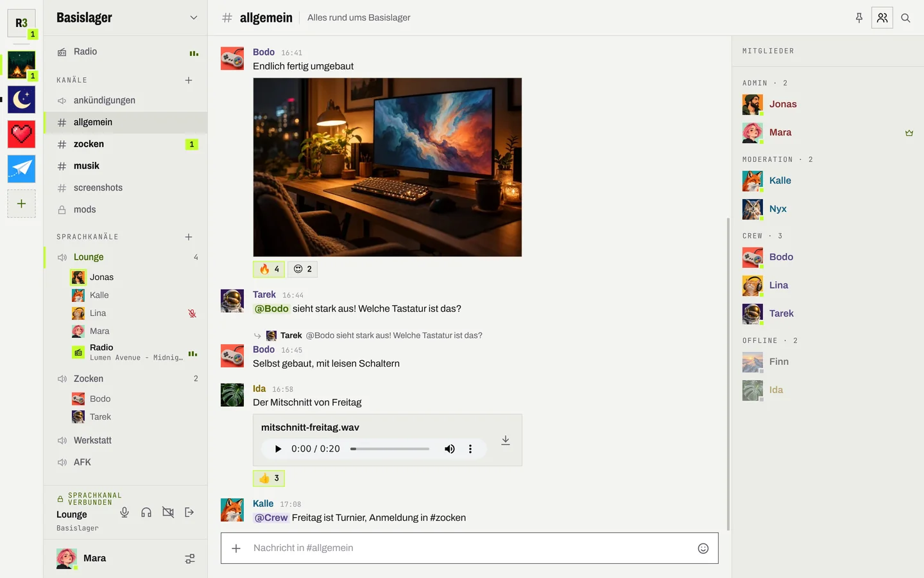Play the mitschnitt-freitag.wav audio
Screen dimensions: 924x578
click(278, 449)
